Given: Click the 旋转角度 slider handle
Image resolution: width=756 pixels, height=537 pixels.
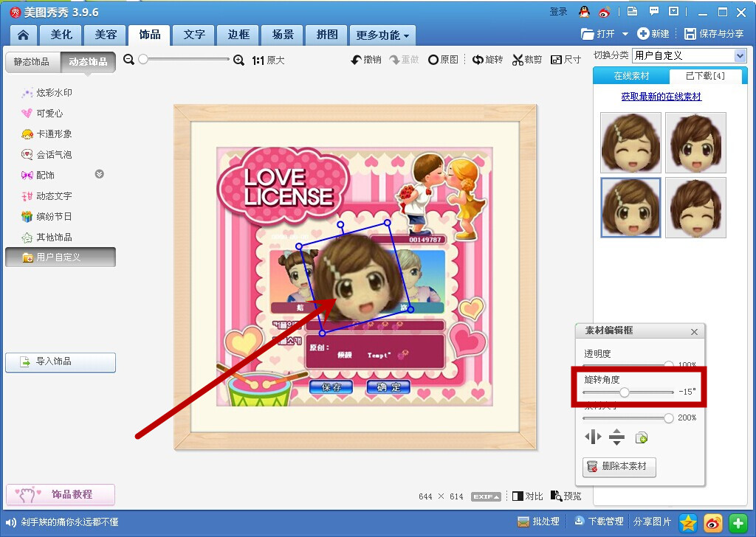Looking at the screenshot, I should (625, 392).
